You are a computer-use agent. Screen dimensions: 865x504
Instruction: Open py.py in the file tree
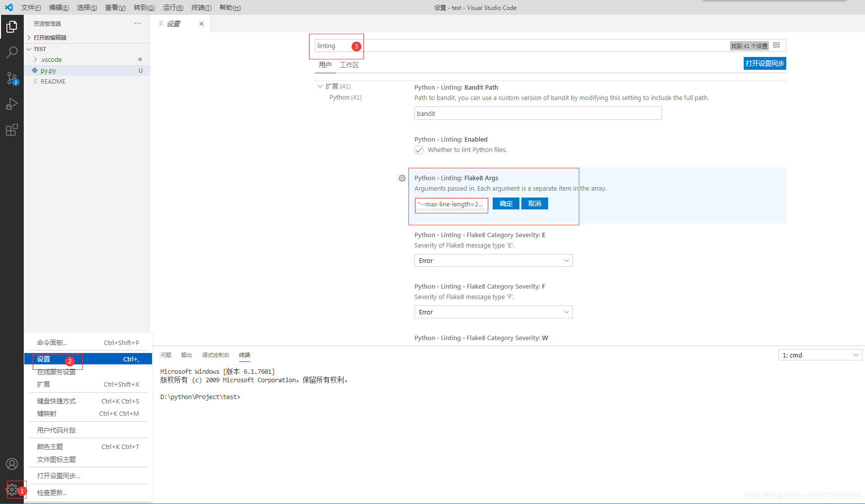87,70
